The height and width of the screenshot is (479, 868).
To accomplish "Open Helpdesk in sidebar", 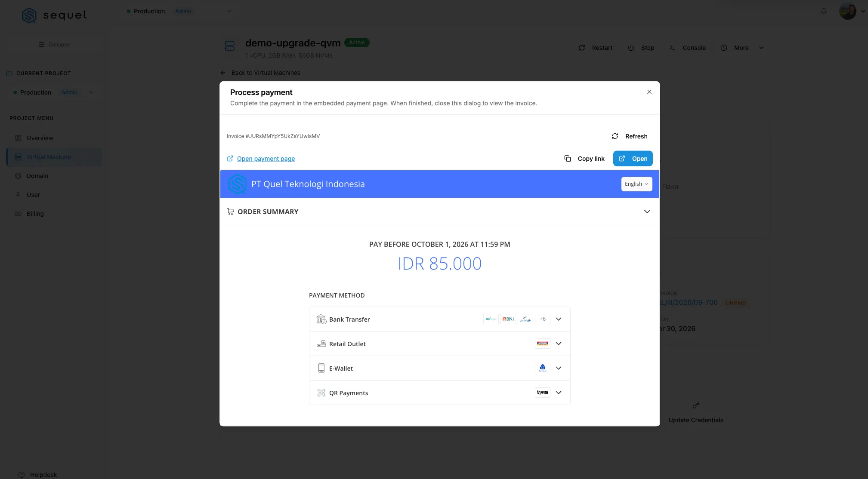I will pyautogui.click(x=43, y=475).
